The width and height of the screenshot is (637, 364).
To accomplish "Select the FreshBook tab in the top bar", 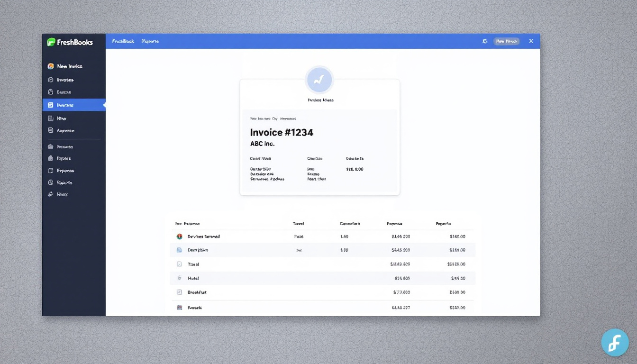I will [x=123, y=41].
